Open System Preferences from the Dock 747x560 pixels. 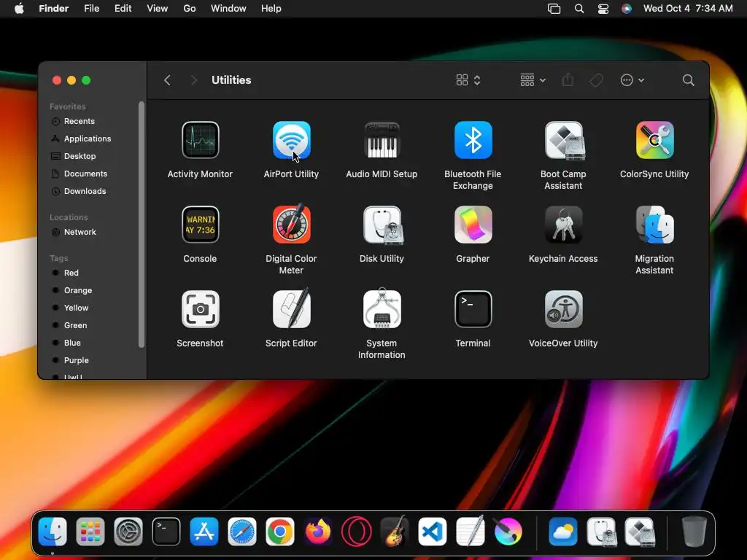[128, 532]
